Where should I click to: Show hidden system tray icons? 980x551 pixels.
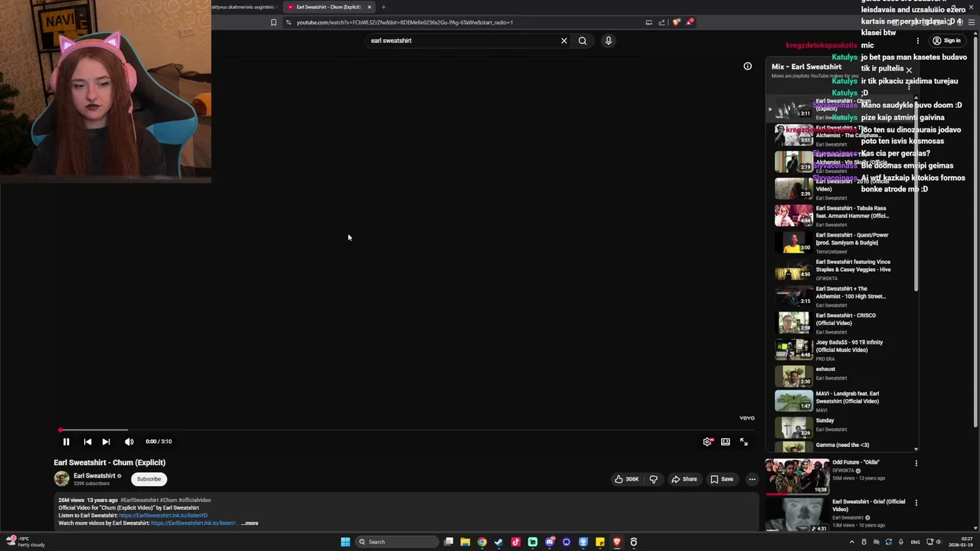(x=853, y=542)
